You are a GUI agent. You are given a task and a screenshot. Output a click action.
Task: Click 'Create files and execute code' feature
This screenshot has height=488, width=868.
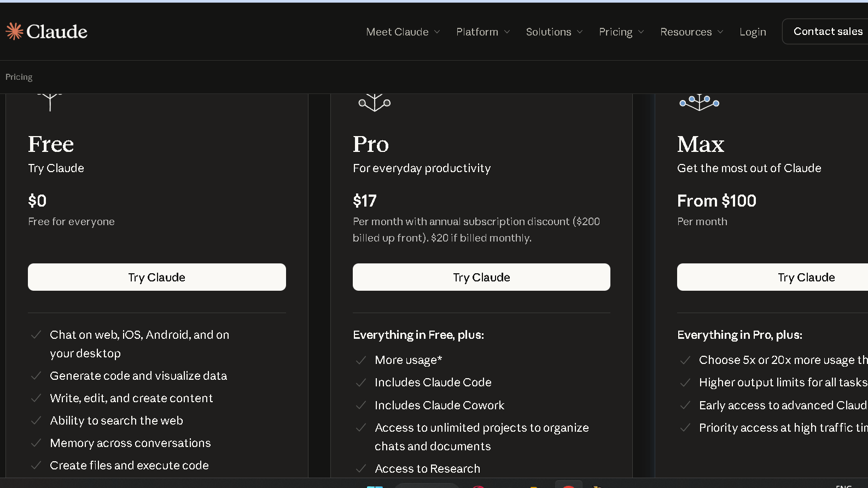(129, 466)
